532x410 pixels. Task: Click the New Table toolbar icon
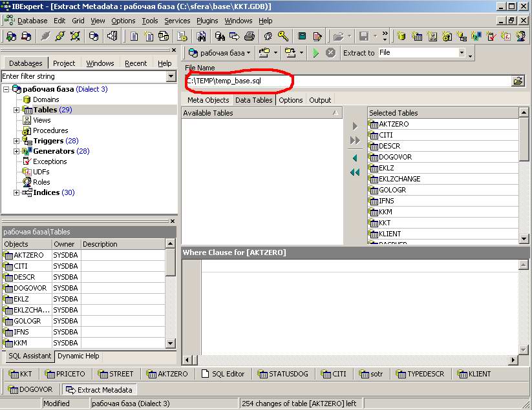coord(416,36)
